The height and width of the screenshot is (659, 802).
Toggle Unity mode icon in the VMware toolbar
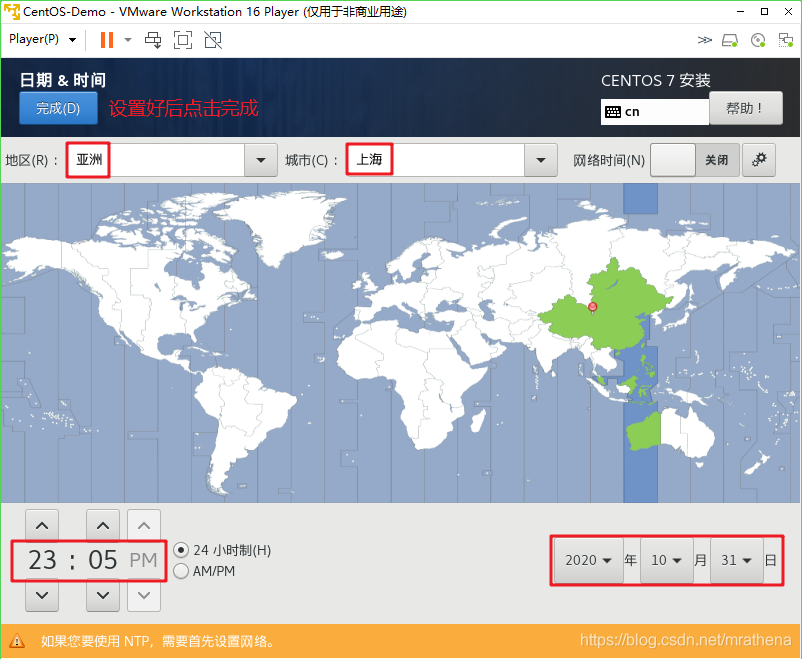pyautogui.click(x=213, y=40)
